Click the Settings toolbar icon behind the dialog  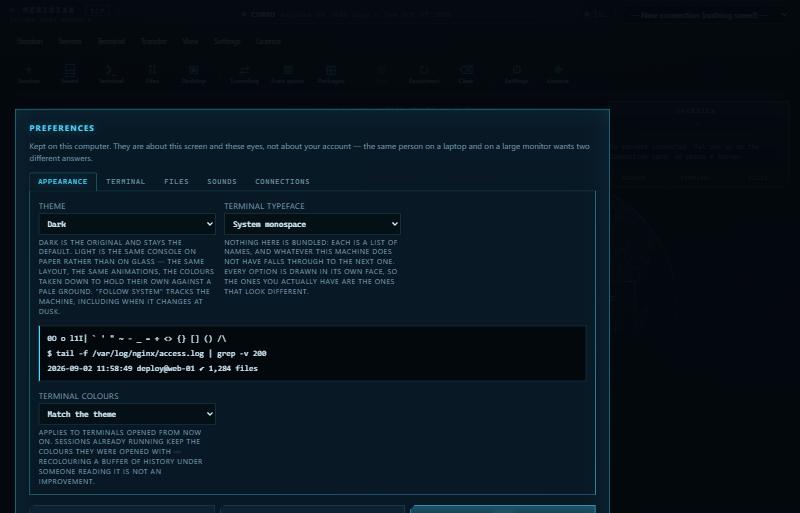516,74
